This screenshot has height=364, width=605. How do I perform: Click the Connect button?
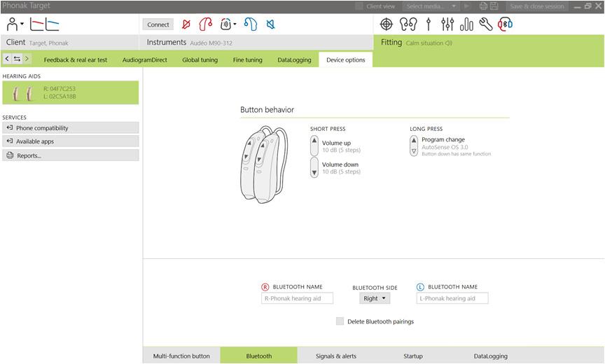[x=158, y=24]
